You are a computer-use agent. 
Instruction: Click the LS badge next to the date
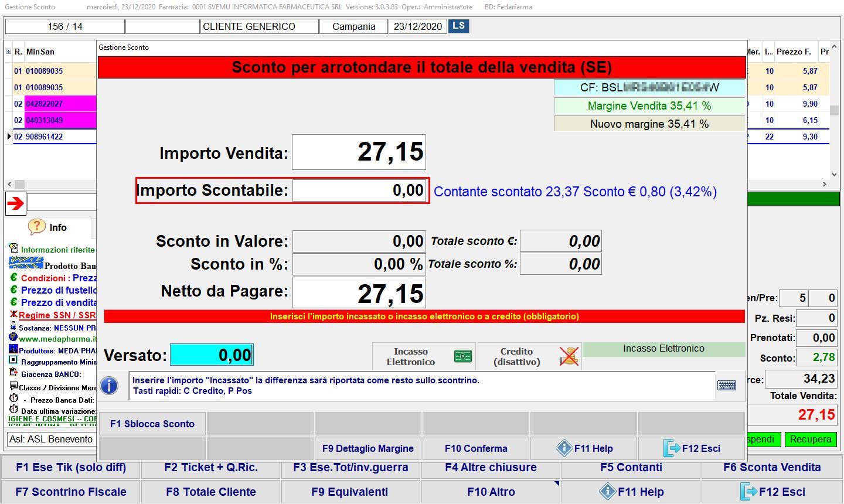[x=458, y=26]
